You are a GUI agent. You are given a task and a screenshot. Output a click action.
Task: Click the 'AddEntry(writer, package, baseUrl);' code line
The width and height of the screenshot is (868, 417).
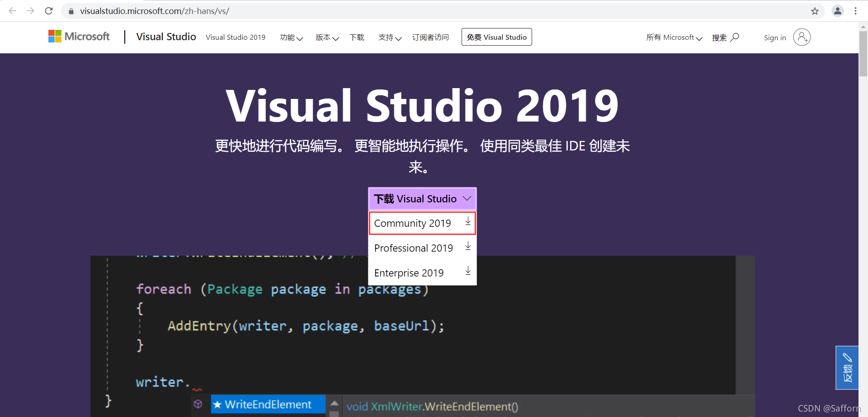tap(306, 326)
